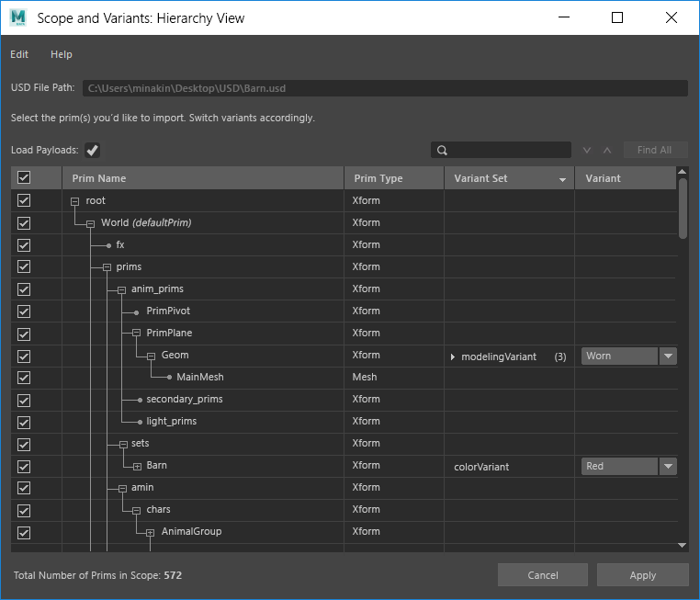The width and height of the screenshot is (700, 600).
Task: Click the Variant Set column sort arrow
Action: (562, 179)
